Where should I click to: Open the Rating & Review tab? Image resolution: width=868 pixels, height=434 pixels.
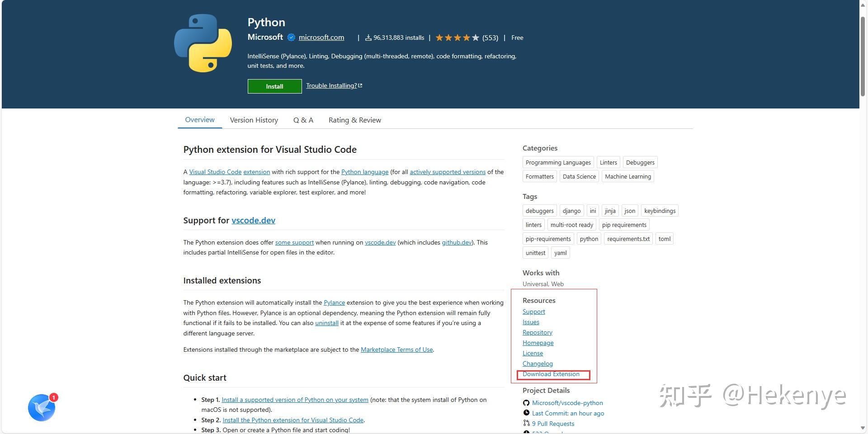click(355, 120)
